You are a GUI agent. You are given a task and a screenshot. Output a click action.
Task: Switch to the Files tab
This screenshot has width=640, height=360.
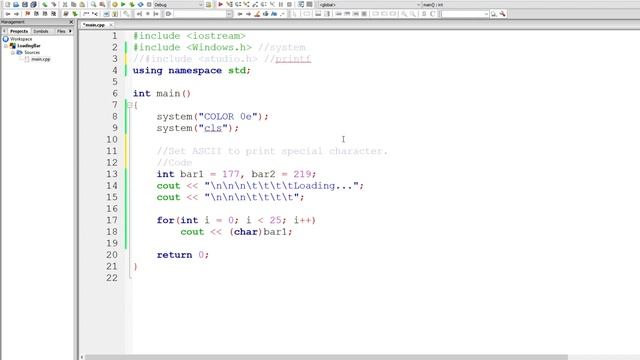(x=61, y=31)
